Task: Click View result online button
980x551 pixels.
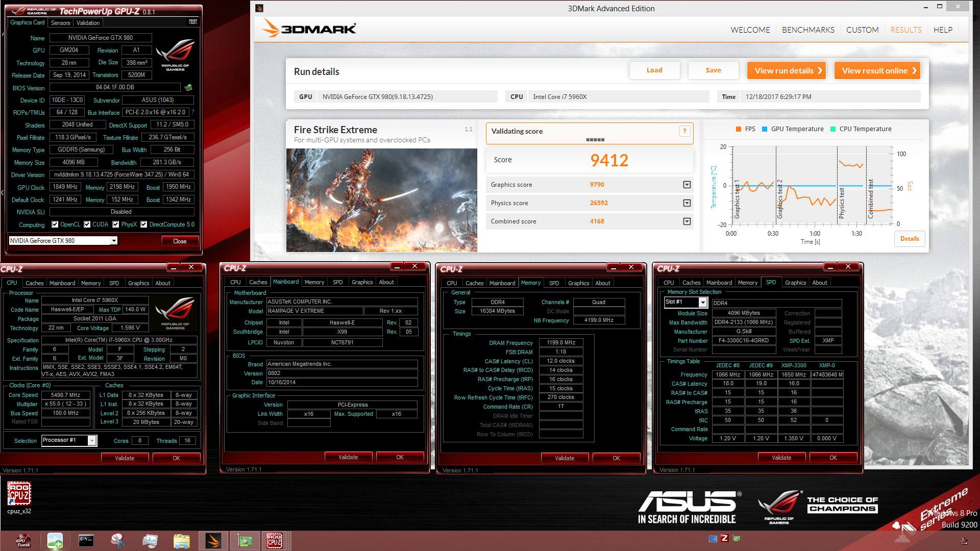Action: (877, 70)
